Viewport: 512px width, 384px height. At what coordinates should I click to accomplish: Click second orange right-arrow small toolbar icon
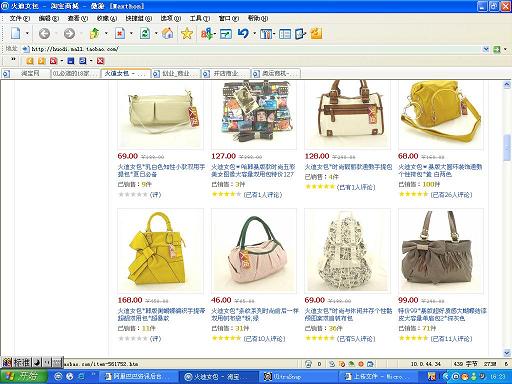[x=42, y=61]
